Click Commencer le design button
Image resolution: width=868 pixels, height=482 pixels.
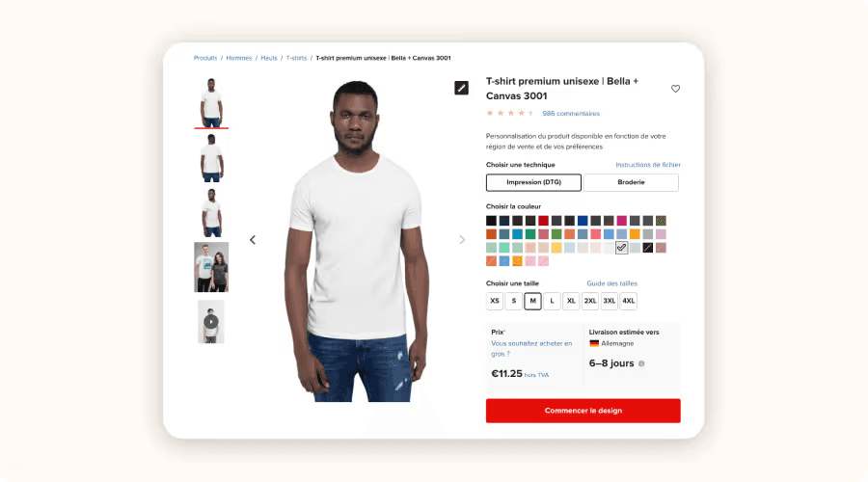pyautogui.click(x=583, y=411)
